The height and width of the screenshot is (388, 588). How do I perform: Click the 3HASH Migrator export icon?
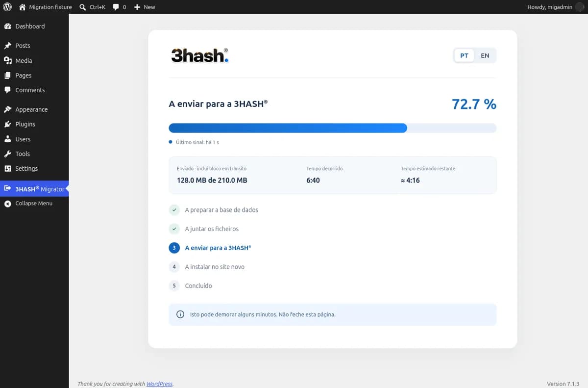(8, 188)
